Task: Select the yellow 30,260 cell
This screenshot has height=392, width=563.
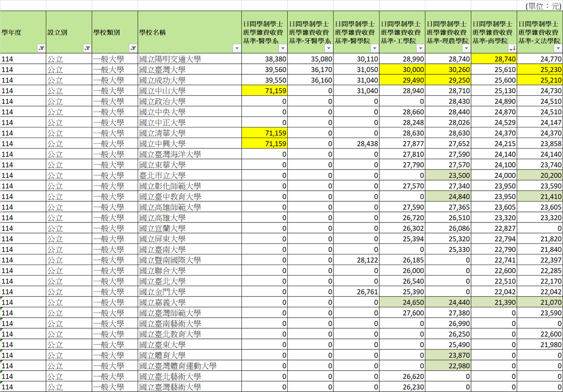Action: 448,69
